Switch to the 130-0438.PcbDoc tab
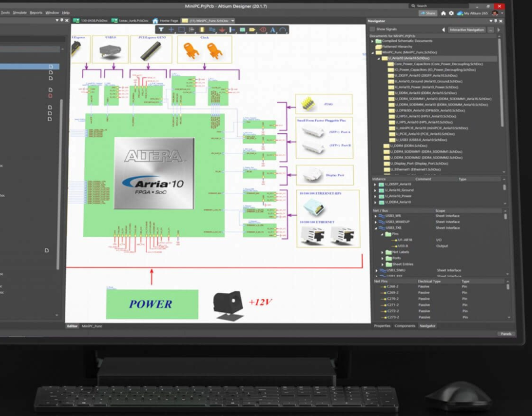 tap(91, 21)
